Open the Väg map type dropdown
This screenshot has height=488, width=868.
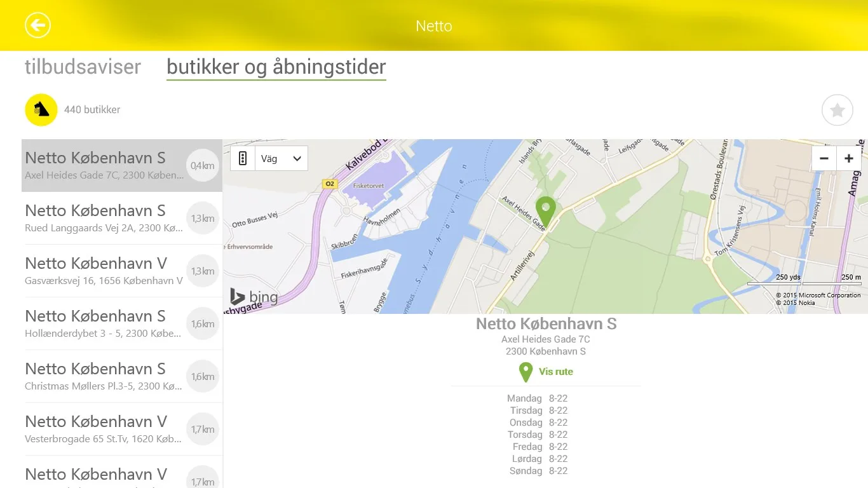[281, 158]
